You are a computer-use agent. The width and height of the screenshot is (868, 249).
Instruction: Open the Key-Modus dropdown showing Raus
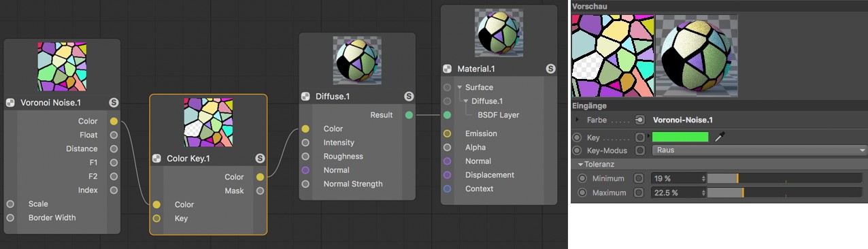pos(759,150)
